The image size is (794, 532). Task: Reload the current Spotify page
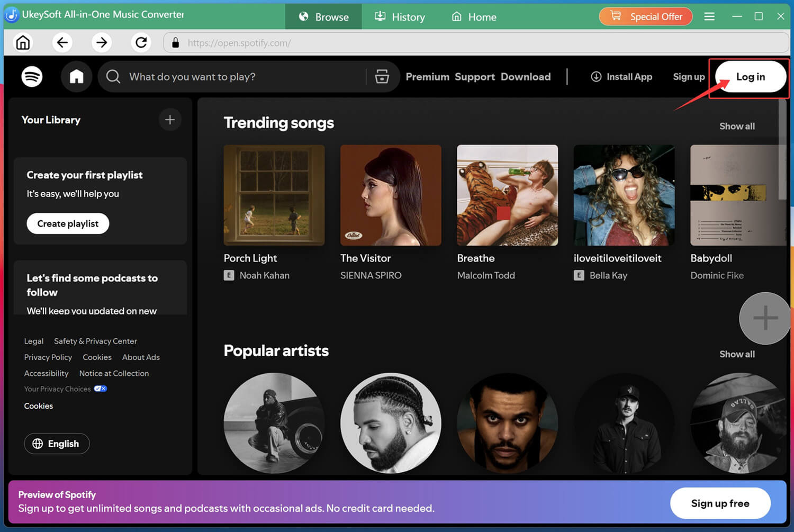(x=141, y=42)
